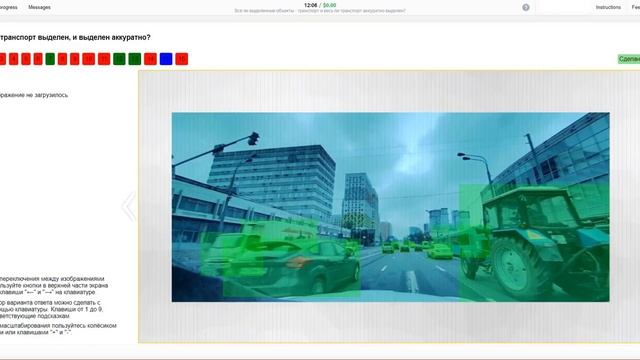640x360 pixels.
Task: Select red image button number 9
Action: pyautogui.click(x=75, y=59)
